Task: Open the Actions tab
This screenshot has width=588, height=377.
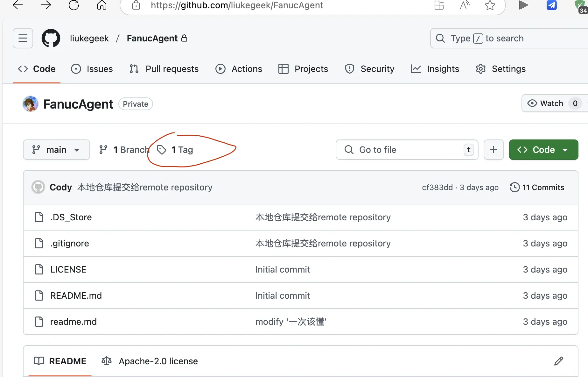Action: point(239,69)
